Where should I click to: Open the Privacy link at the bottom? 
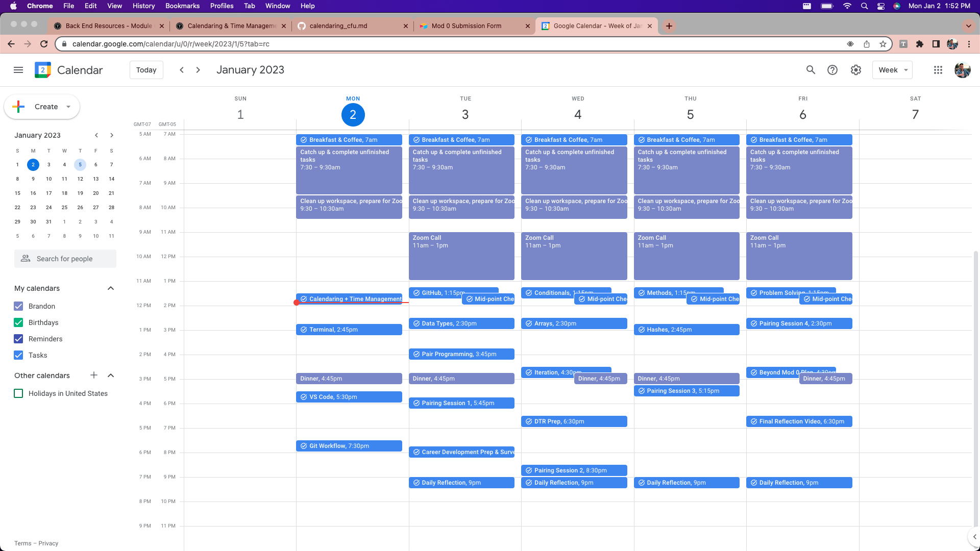click(48, 543)
